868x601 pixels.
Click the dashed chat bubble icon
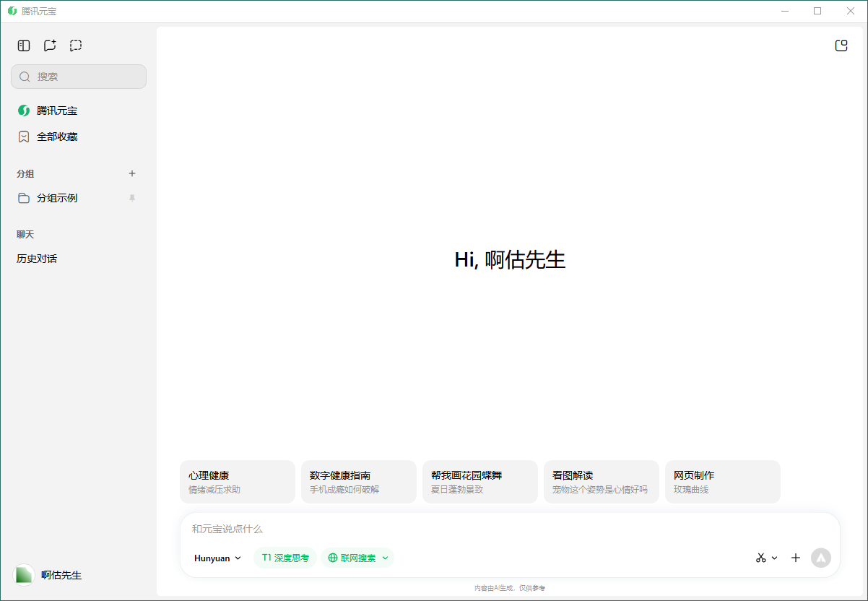76,46
